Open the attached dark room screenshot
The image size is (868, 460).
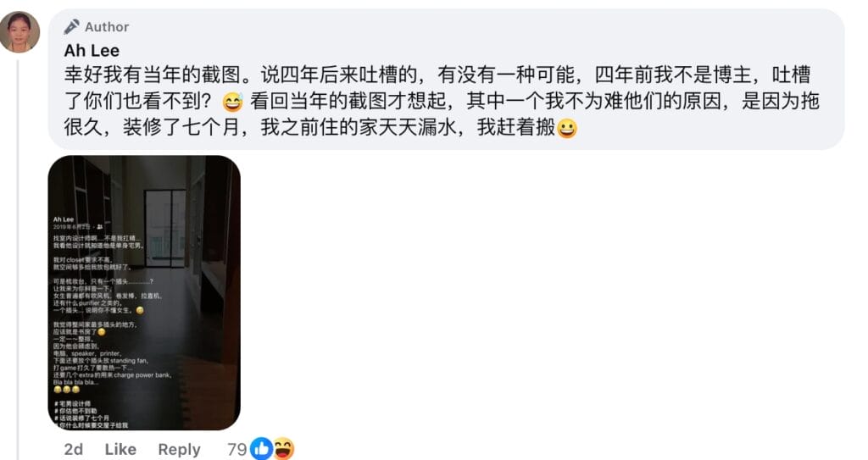tap(144, 293)
